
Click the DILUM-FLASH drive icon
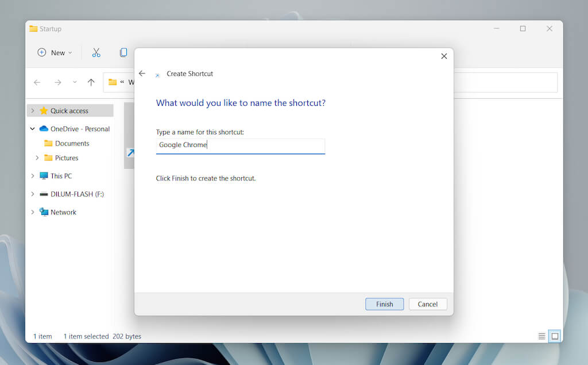tap(44, 194)
